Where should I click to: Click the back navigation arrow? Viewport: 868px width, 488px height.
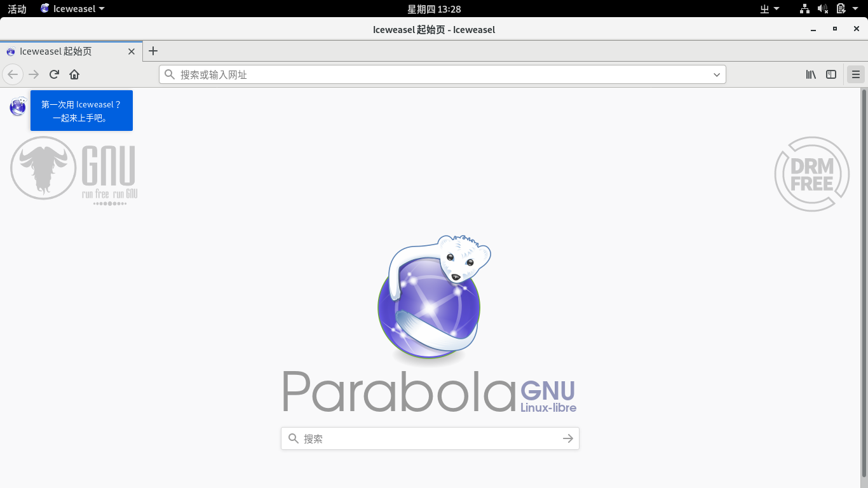(x=13, y=74)
